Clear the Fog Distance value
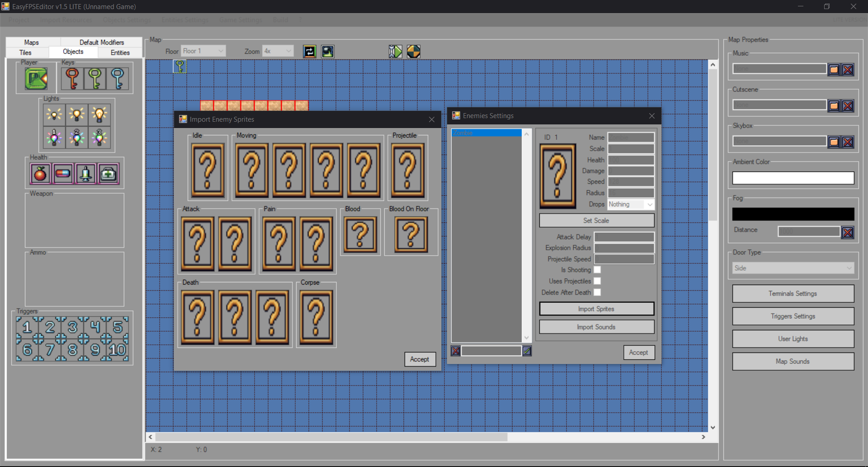The height and width of the screenshot is (467, 868). (848, 233)
